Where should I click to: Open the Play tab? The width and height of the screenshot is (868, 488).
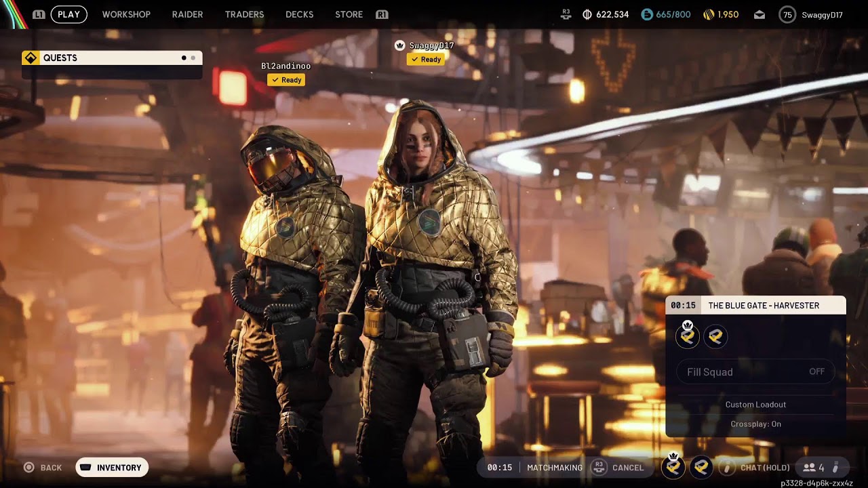(68, 14)
